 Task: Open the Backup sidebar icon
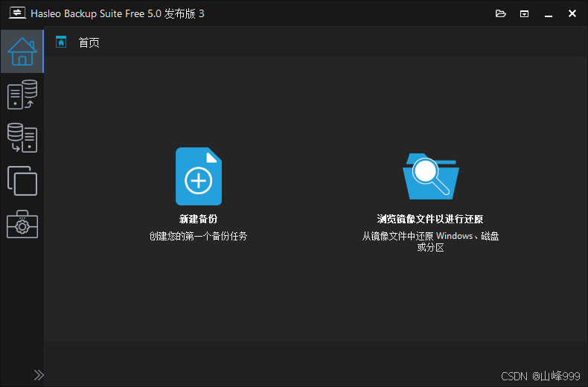pyautogui.click(x=22, y=95)
